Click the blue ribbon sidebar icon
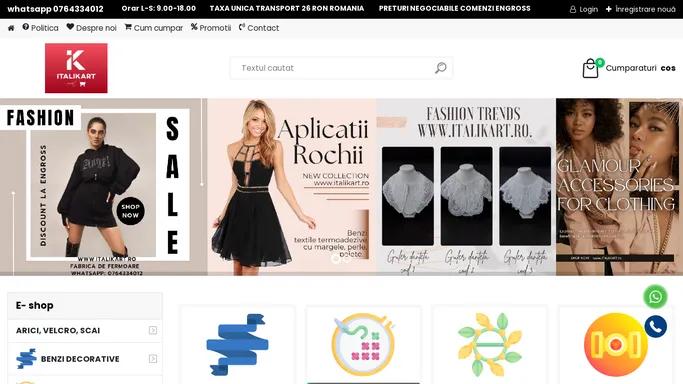The height and width of the screenshot is (384, 683). (26, 359)
